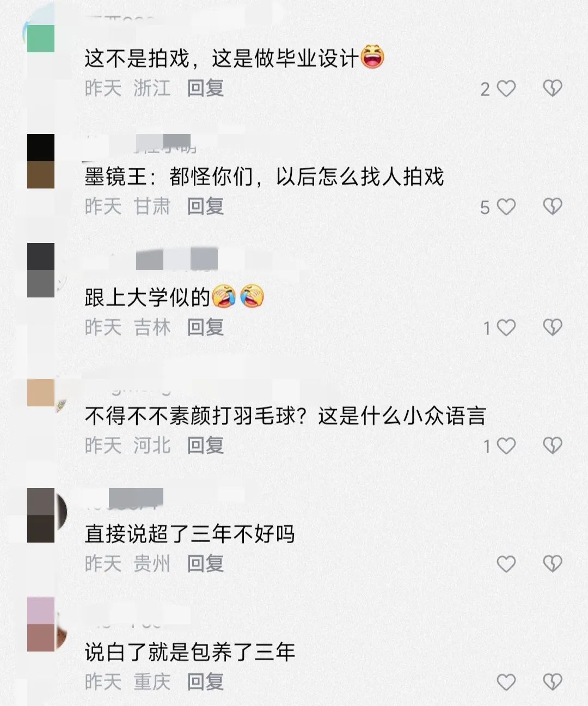The image size is (588, 706).
Task: Like the 浙江 comment about 毕业设计
Action: 506,88
